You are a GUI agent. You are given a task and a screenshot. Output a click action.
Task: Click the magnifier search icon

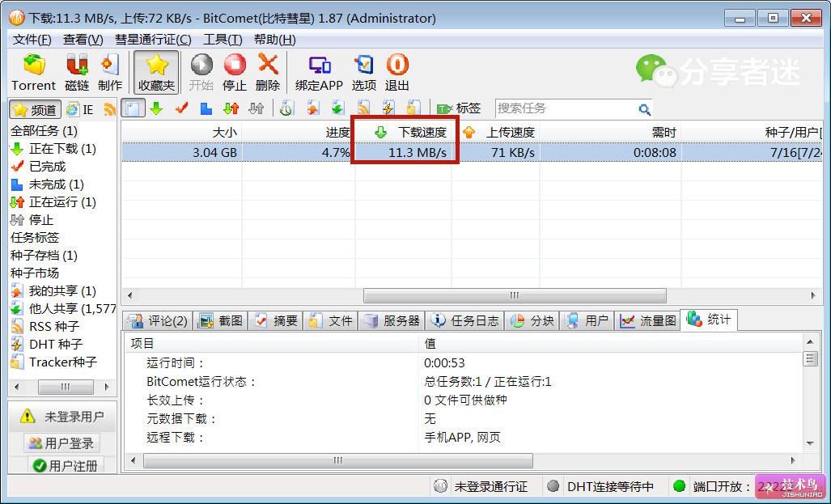click(x=644, y=110)
